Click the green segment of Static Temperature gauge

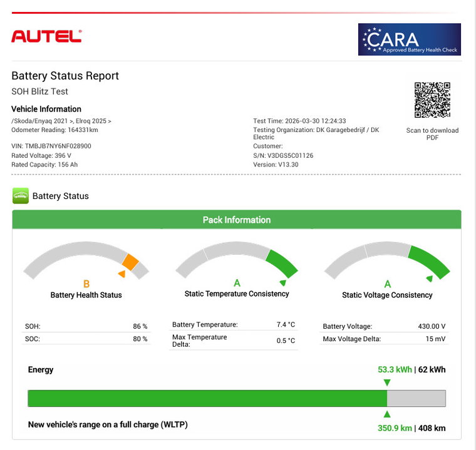coord(282,263)
